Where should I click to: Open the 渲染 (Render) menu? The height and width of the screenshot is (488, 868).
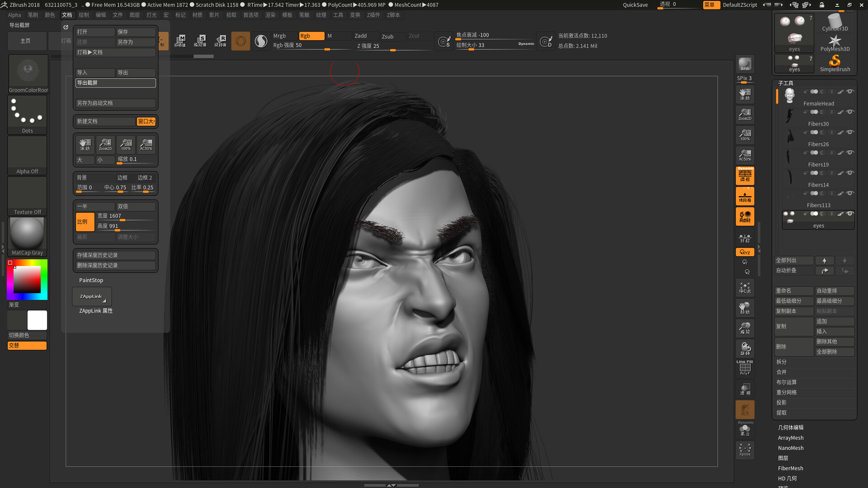click(x=270, y=14)
